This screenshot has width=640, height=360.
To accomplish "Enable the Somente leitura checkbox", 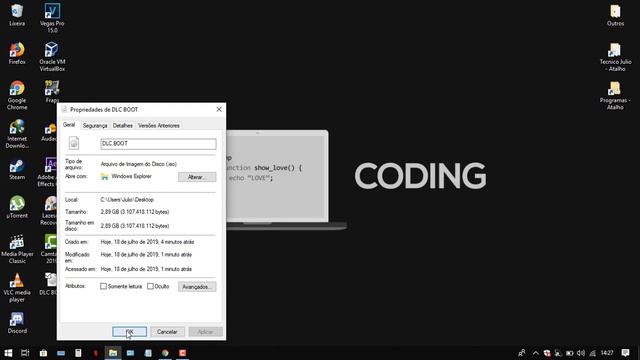I will click(x=103, y=287).
